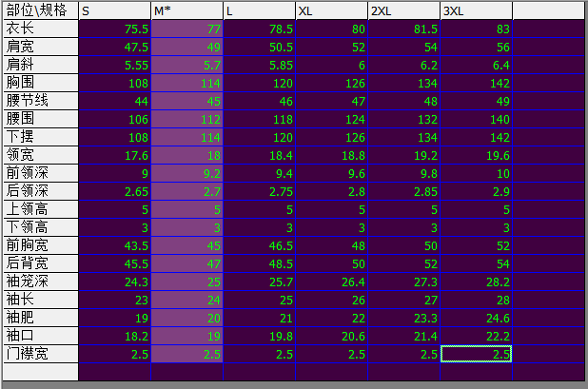588x389 pixels.
Task: Select the 腰围 row header
Action: click(41, 119)
